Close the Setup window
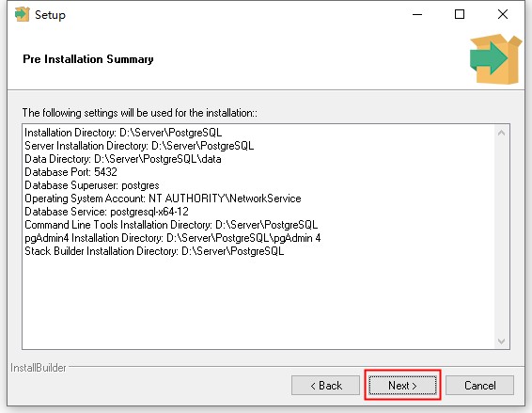Screen dimensions: 532x413 (x=503, y=14)
